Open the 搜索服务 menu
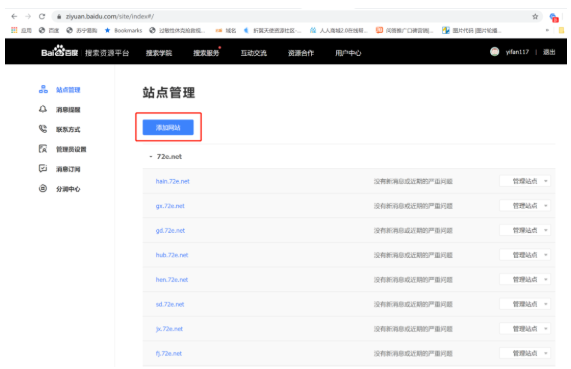The height and width of the screenshot is (369, 571). point(206,53)
